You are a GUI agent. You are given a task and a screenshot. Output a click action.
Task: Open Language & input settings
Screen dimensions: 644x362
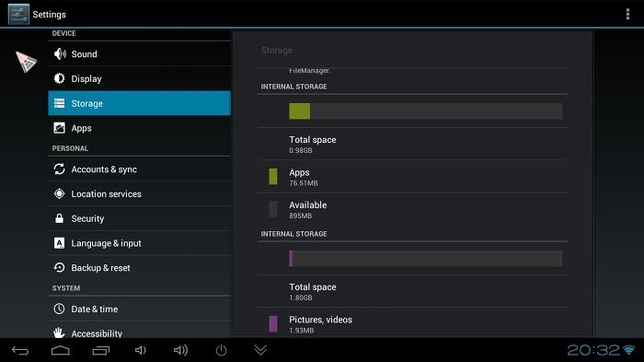(139, 243)
